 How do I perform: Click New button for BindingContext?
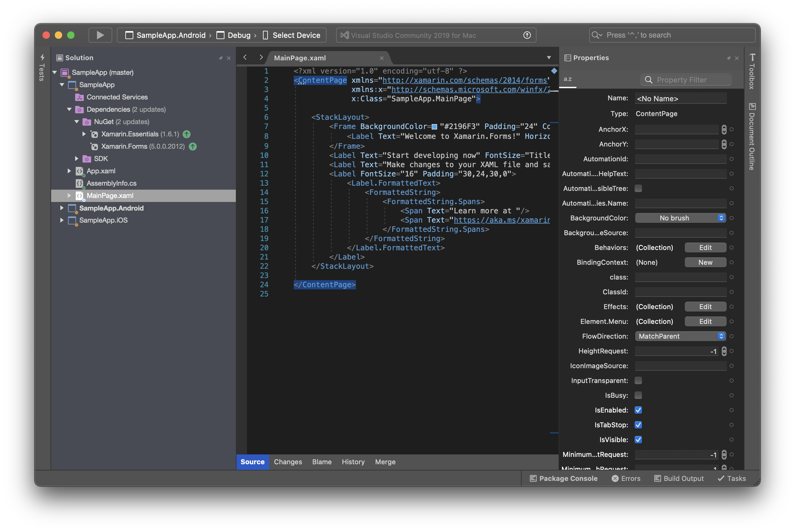(705, 263)
